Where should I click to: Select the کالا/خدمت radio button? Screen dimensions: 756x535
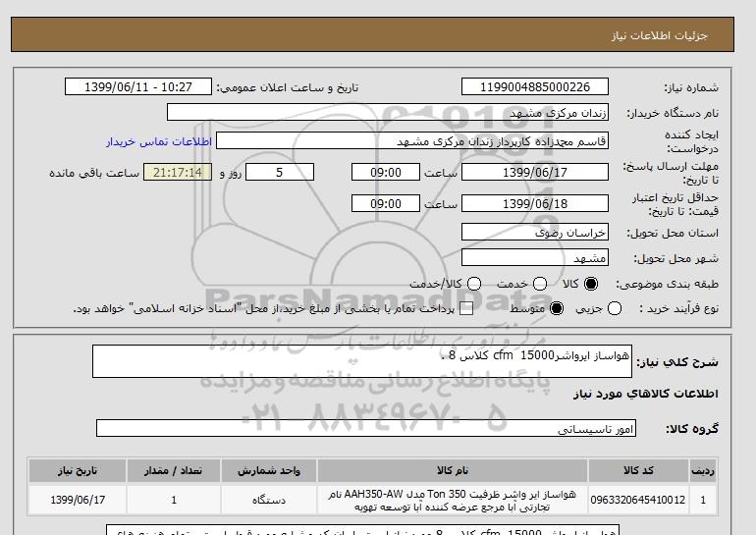pos(474,284)
